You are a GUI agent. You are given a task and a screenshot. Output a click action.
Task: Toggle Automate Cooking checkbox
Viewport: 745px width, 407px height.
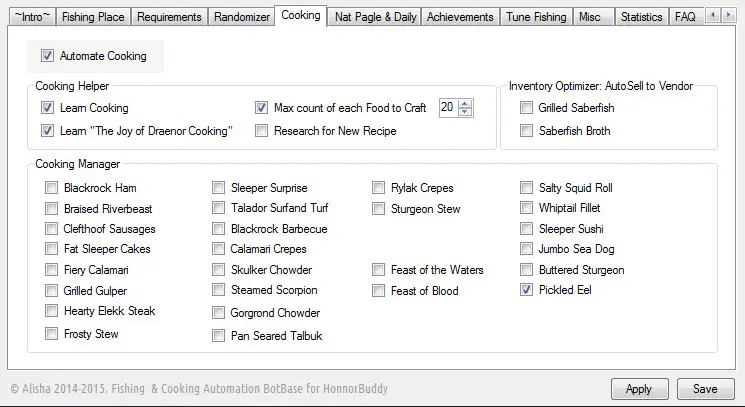click(47, 56)
